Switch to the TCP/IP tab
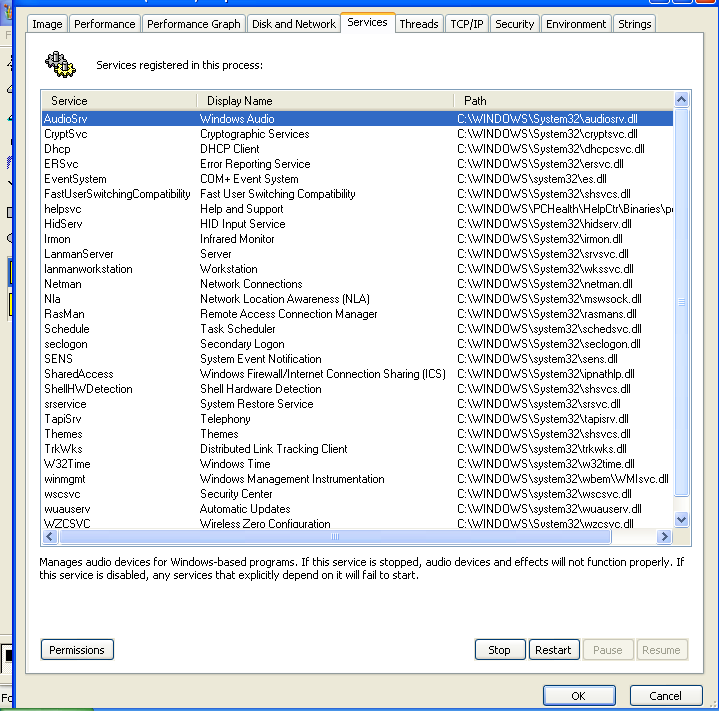 click(467, 24)
